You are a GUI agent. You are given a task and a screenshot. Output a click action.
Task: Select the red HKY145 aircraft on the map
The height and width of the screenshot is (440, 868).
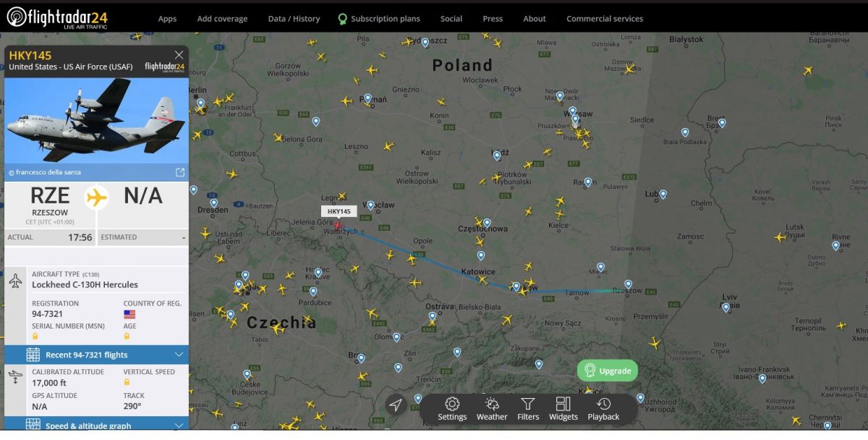[337, 225]
